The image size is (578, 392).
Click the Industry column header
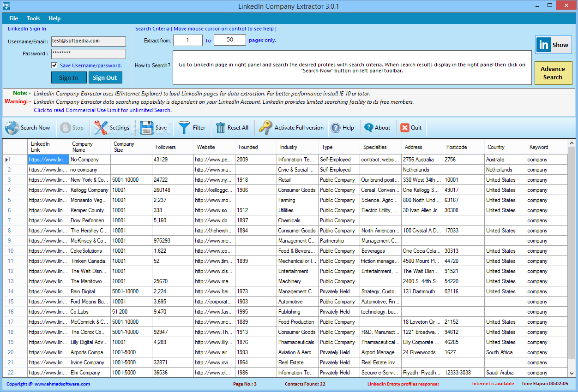pyautogui.click(x=297, y=147)
